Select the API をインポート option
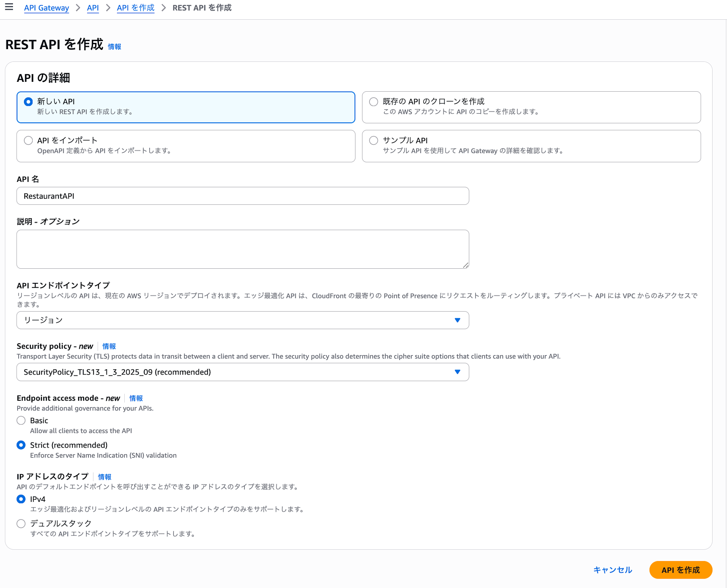This screenshot has width=727, height=588. 28,140
